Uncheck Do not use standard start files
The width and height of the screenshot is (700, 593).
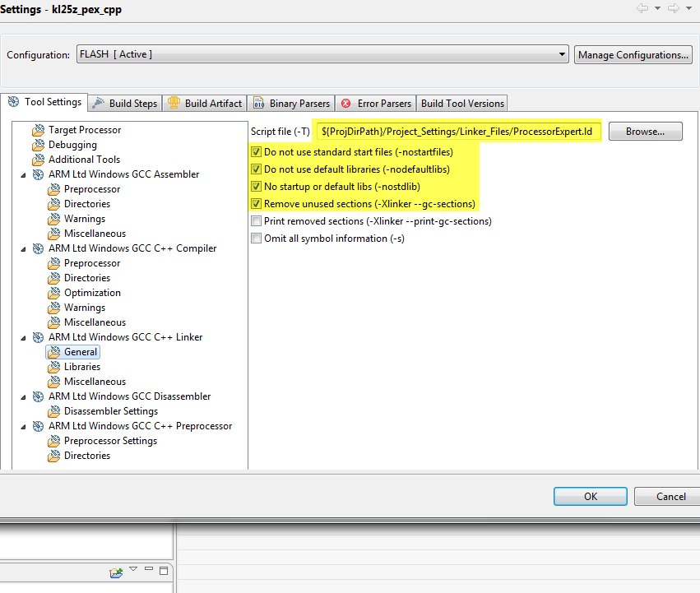coord(257,152)
